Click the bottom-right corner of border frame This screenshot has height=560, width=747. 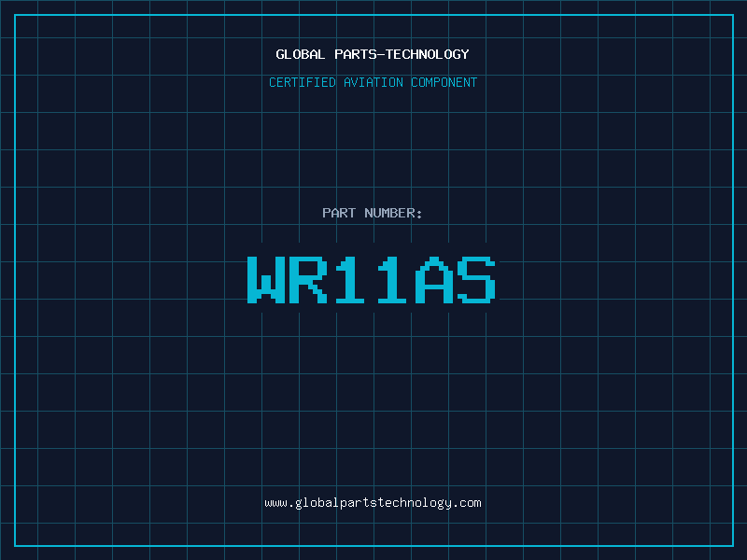[732, 545]
